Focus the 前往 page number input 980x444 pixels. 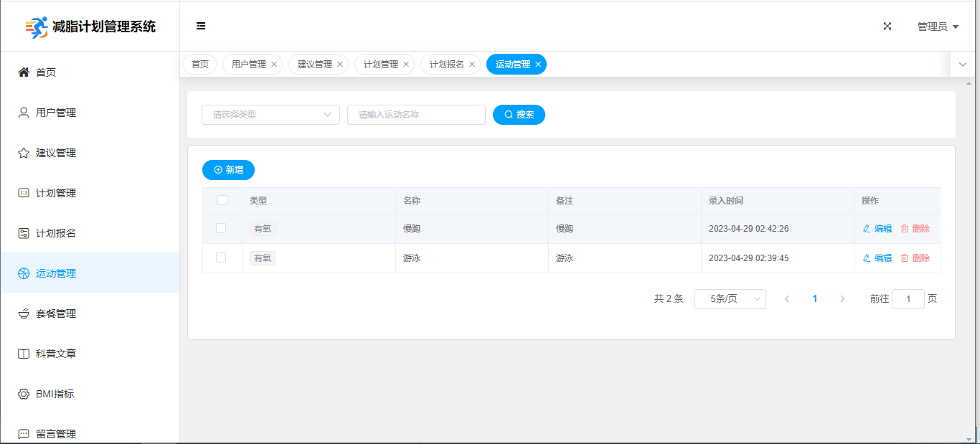click(908, 299)
